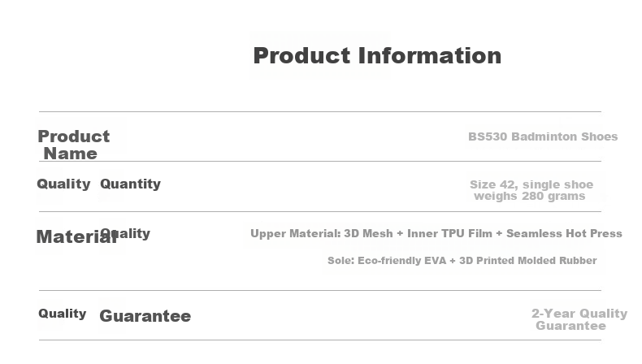642x364 pixels.
Task: Click the Product Information heading
Action: [x=377, y=56]
